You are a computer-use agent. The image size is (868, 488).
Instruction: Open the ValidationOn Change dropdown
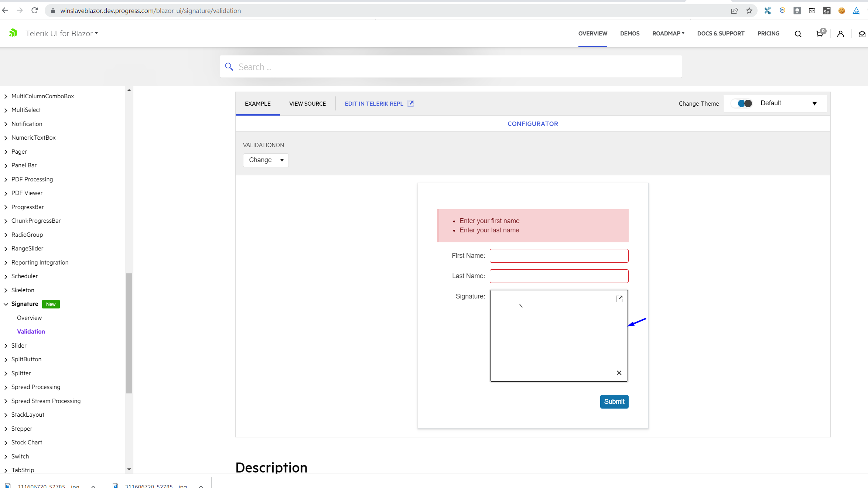pos(266,160)
